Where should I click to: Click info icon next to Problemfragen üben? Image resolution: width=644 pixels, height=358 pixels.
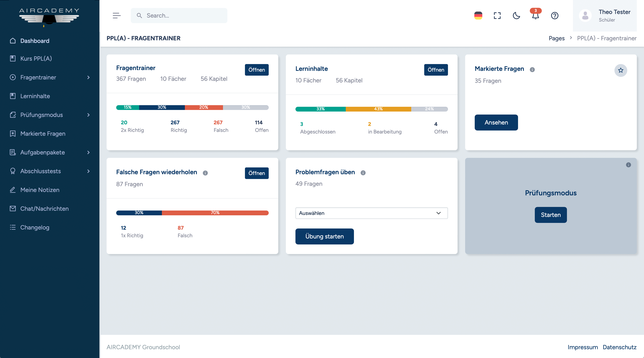(x=363, y=173)
